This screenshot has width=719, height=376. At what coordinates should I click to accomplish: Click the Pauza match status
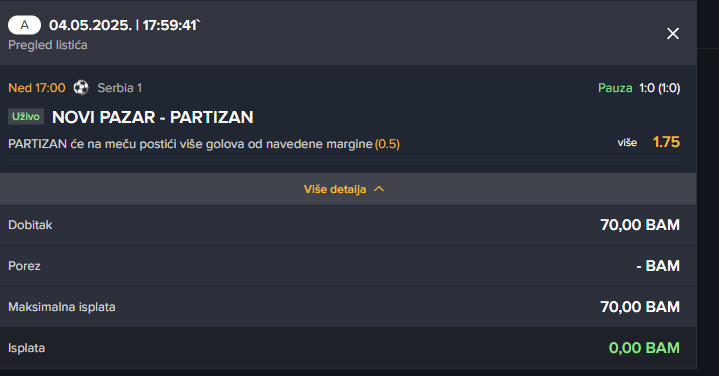(615, 88)
